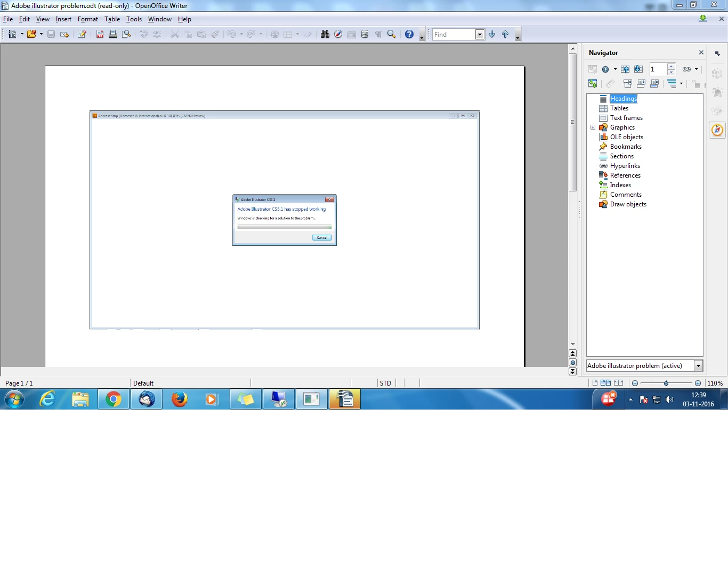
Task: Click the New document toolbar icon
Action: pyautogui.click(x=12, y=34)
